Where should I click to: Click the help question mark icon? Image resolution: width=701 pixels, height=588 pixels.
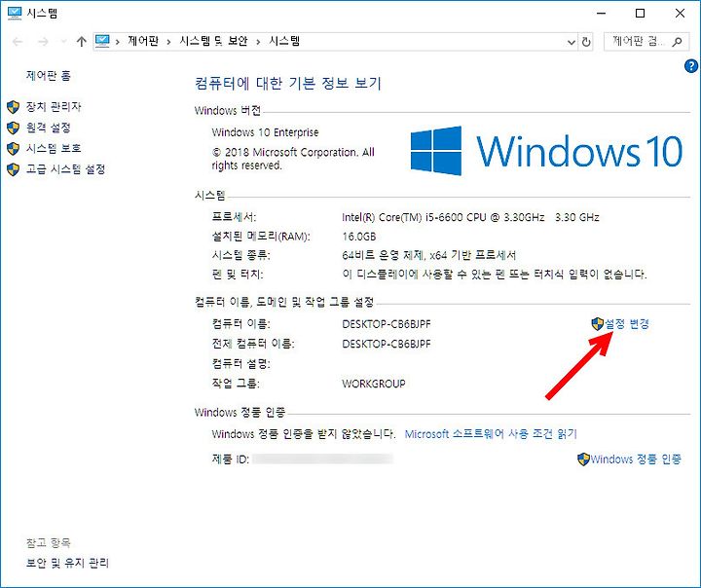[690, 66]
